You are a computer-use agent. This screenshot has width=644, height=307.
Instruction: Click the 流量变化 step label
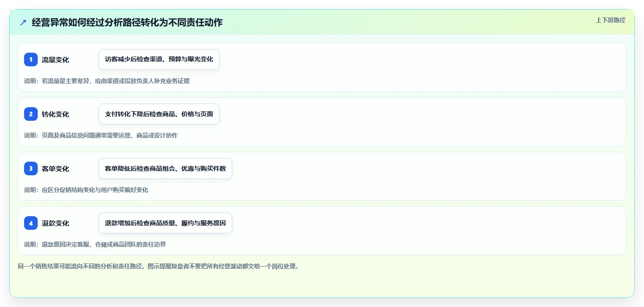coord(55,59)
